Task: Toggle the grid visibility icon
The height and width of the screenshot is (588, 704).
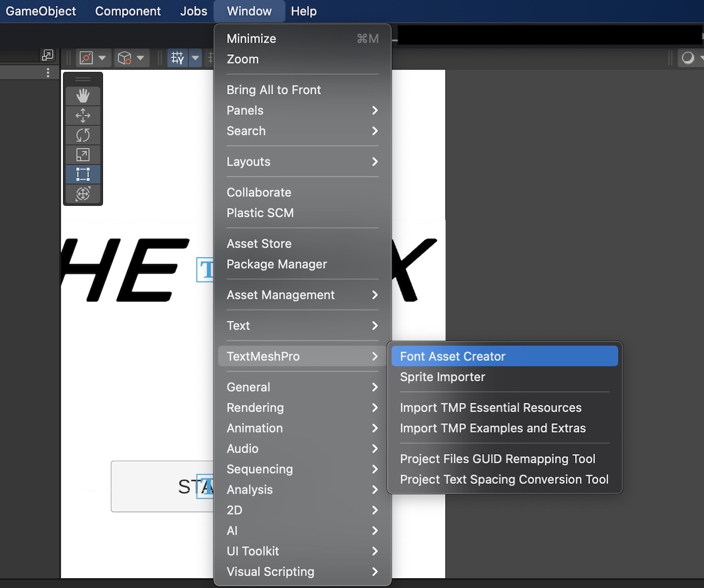Action: (x=177, y=57)
